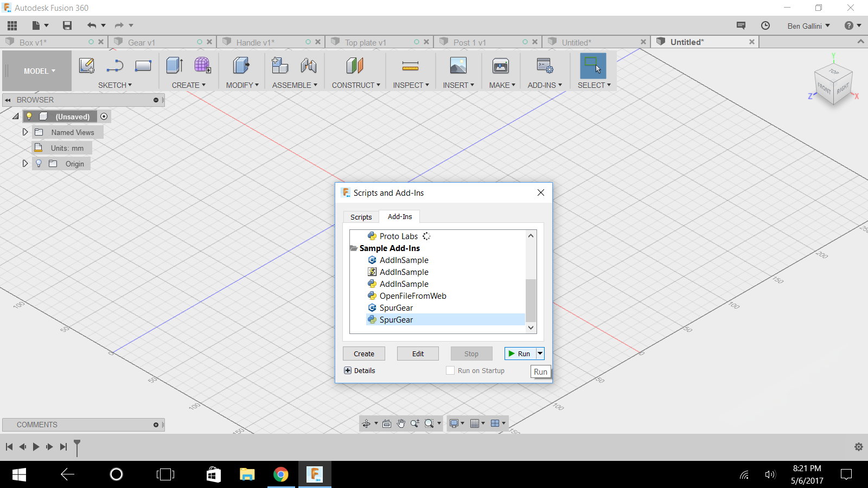Click the Undo arrow
This screenshot has width=868, height=488.
(91, 25)
